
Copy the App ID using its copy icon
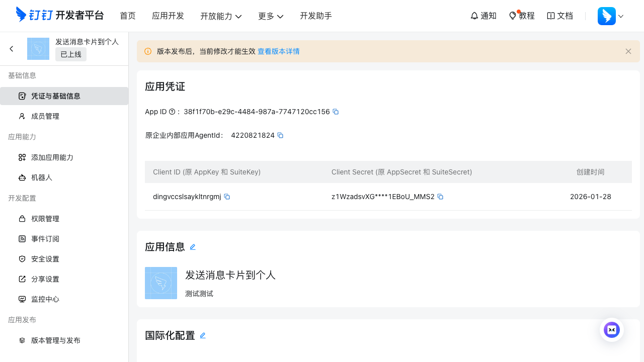click(336, 112)
